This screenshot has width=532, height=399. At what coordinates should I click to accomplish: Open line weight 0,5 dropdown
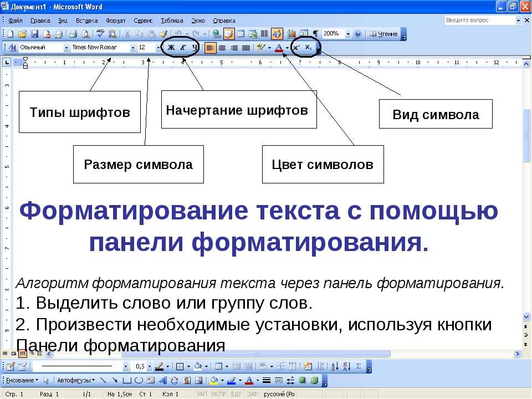click(x=150, y=367)
